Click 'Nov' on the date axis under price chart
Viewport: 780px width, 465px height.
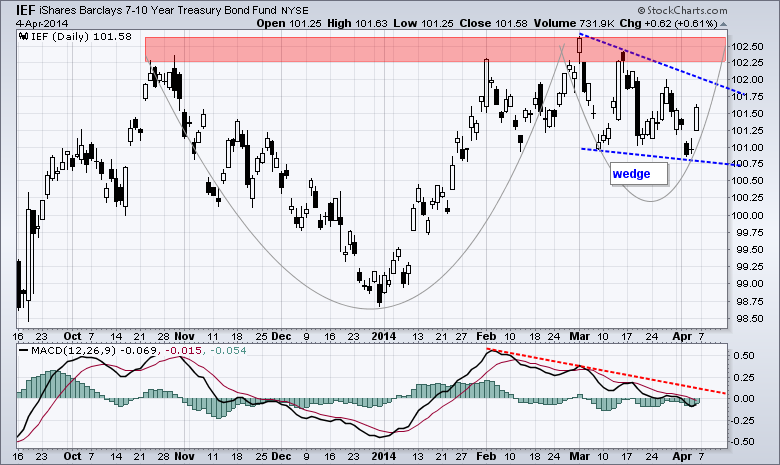coord(185,337)
